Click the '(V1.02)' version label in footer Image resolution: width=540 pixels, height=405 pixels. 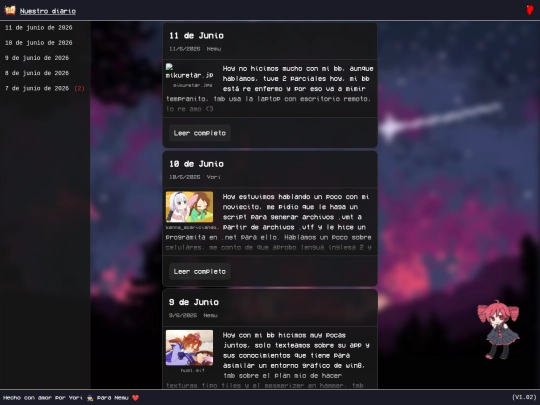pyautogui.click(x=524, y=397)
